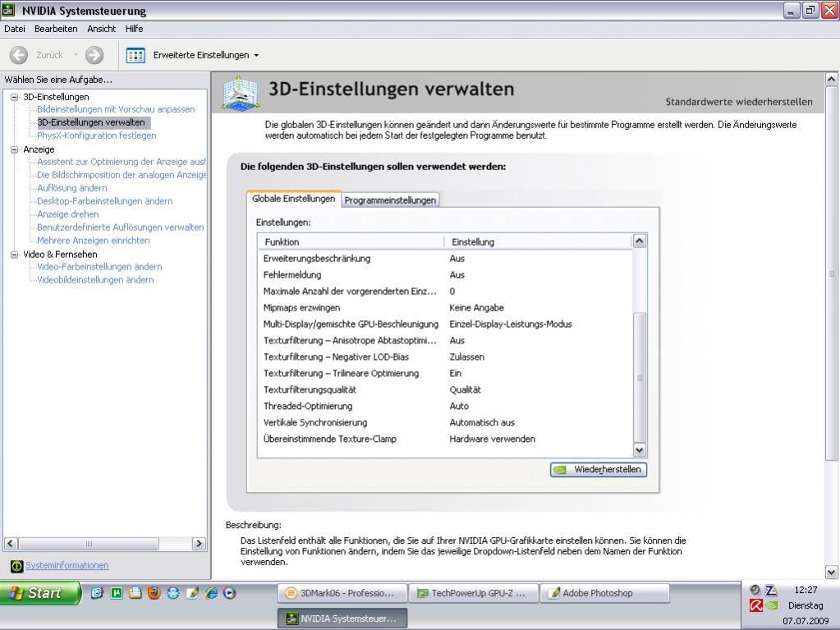Open the Ansicht menu
Viewport: 840px width, 630px height.
pos(101,29)
